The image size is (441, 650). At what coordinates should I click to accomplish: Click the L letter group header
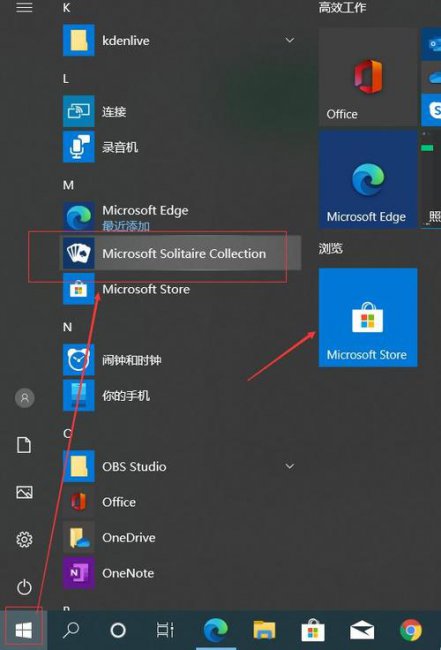[66, 79]
